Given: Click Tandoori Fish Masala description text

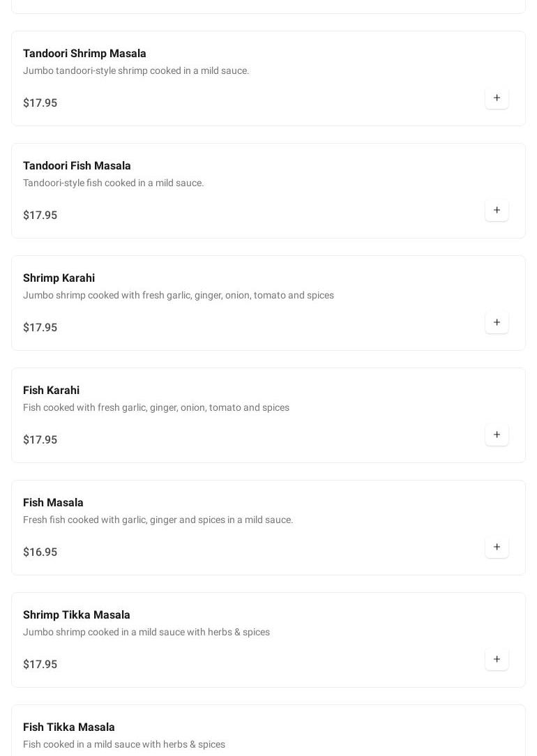Looking at the screenshot, I should 113,183.
